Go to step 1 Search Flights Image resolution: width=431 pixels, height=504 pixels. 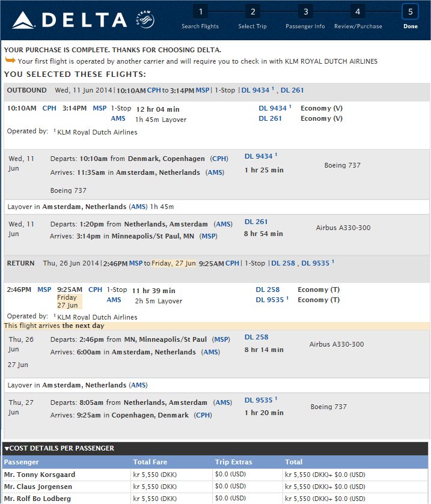pos(200,18)
